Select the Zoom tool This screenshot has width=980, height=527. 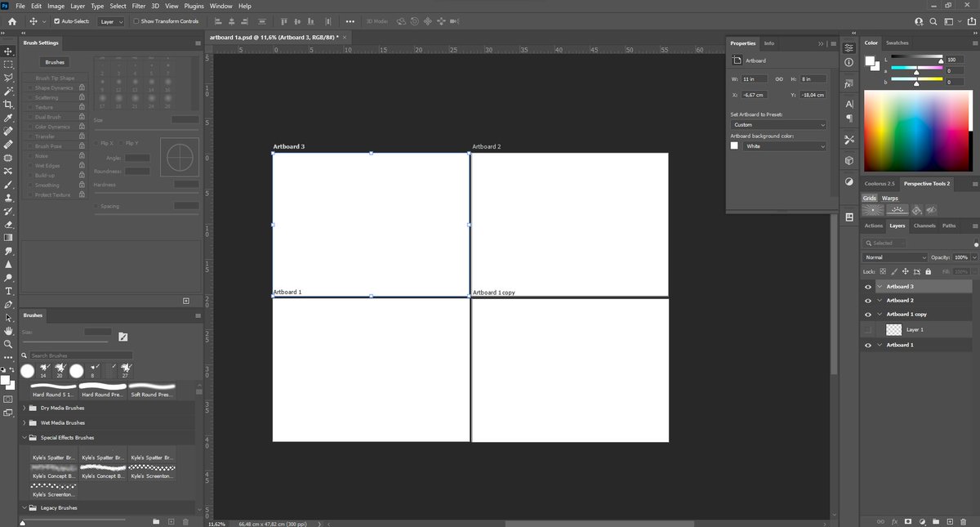8,344
